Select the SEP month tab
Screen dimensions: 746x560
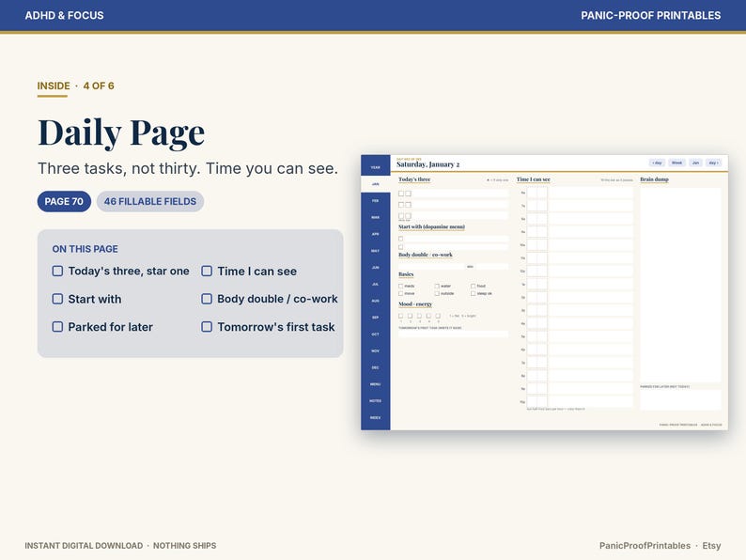click(x=376, y=318)
